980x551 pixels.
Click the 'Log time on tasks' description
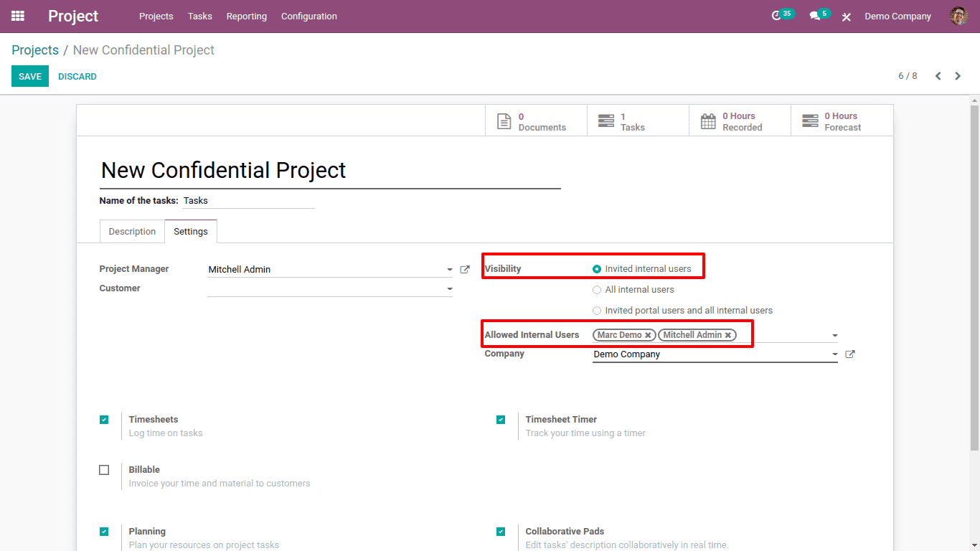[x=166, y=433]
